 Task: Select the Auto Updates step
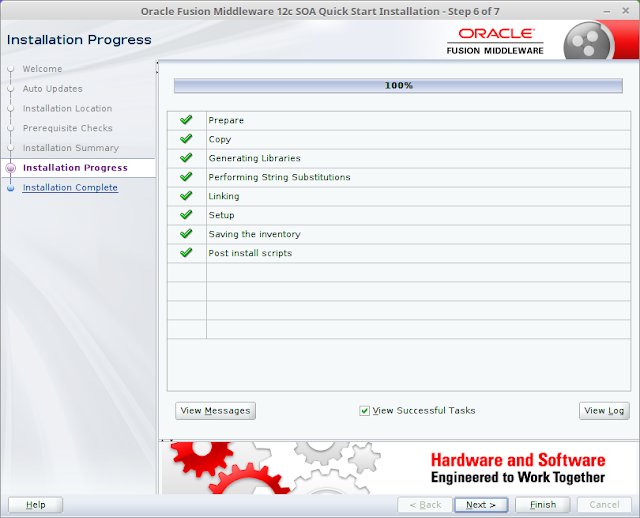53,89
